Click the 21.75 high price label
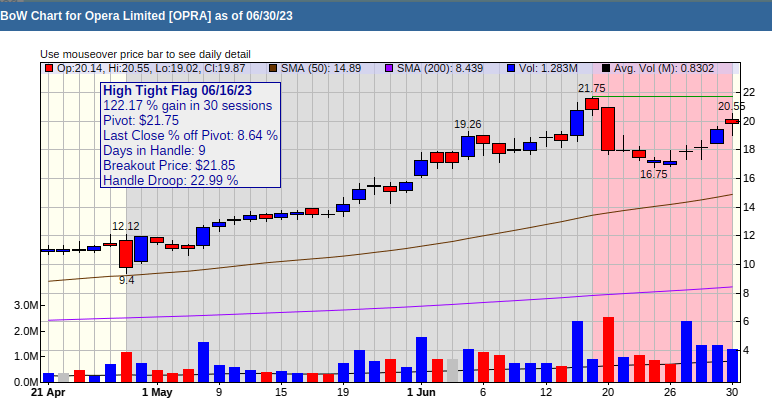 pos(591,88)
